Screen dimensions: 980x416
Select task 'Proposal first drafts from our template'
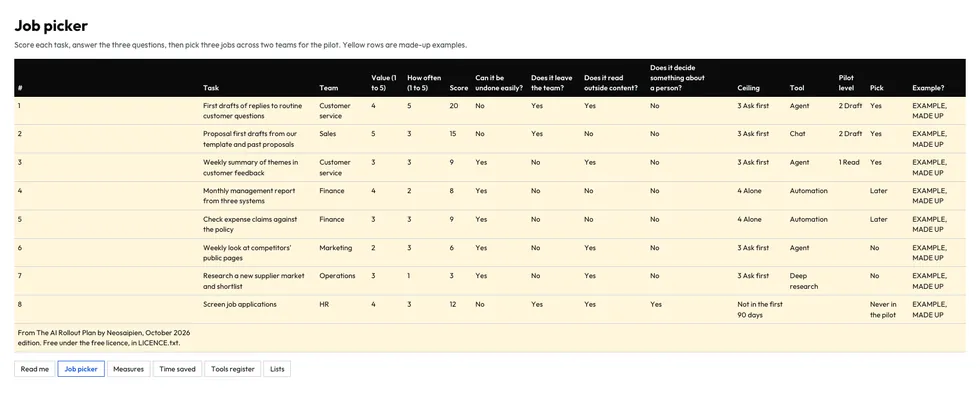[x=250, y=139]
